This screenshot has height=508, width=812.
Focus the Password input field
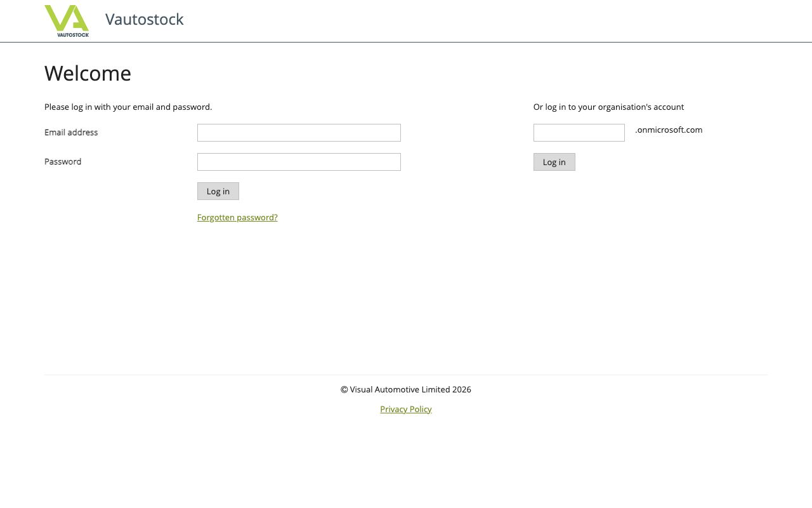point(299,162)
